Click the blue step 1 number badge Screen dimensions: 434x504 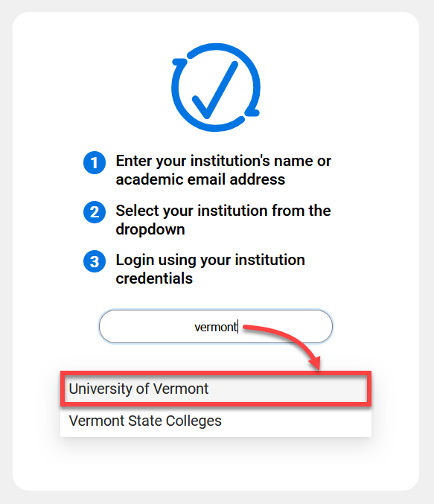[x=95, y=162]
